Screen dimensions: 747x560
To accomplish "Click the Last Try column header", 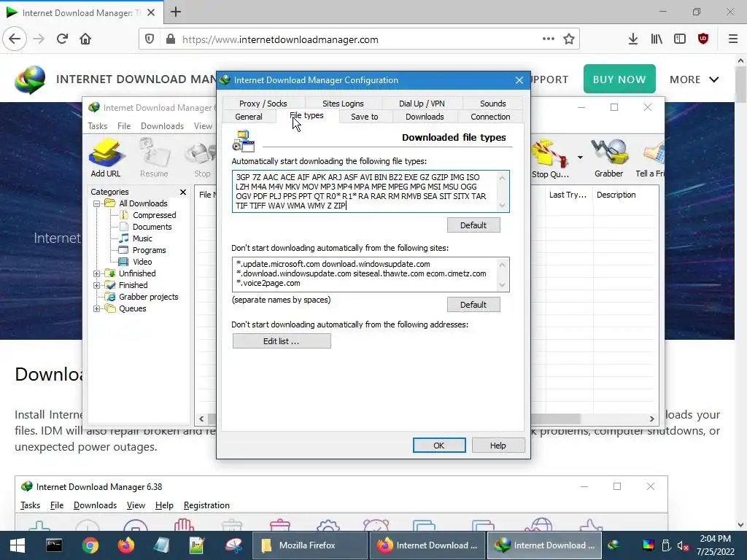I will click(568, 195).
